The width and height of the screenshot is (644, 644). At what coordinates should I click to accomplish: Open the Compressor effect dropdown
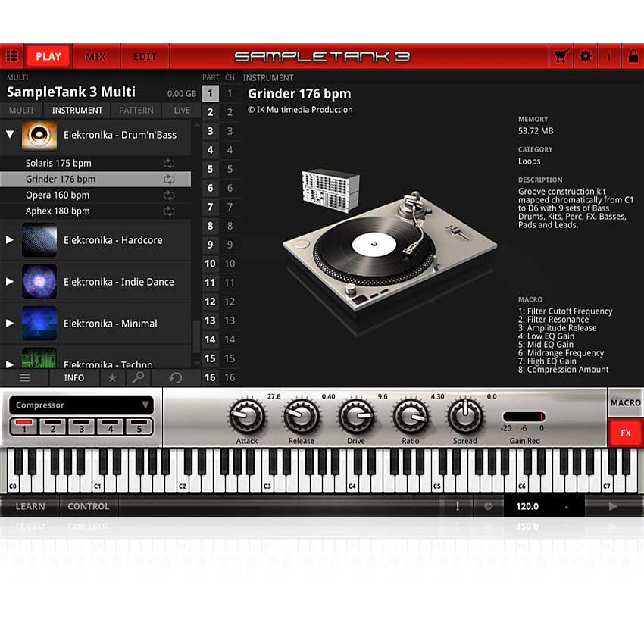pyautogui.click(x=81, y=405)
